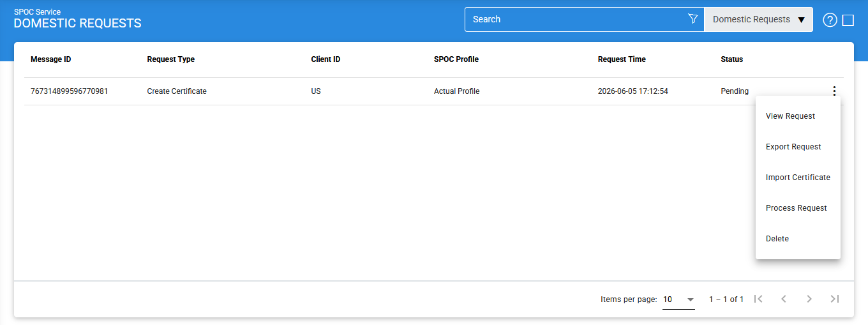Click the square icon beside help
The image size is (868, 325).
pyautogui.click(x=848, y=20)
